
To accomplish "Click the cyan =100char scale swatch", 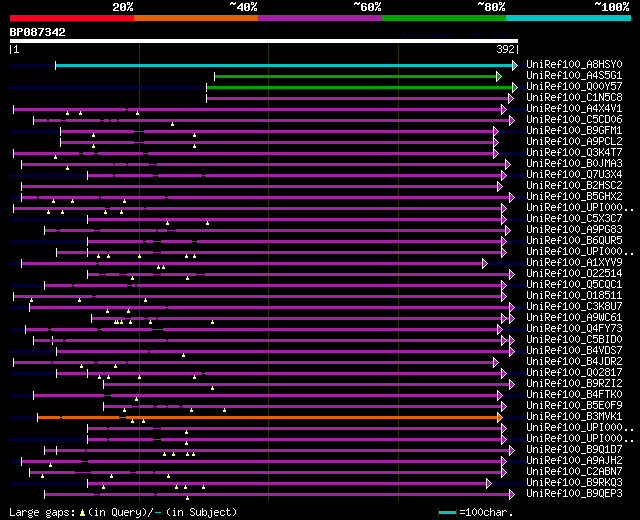I will 447,512.
